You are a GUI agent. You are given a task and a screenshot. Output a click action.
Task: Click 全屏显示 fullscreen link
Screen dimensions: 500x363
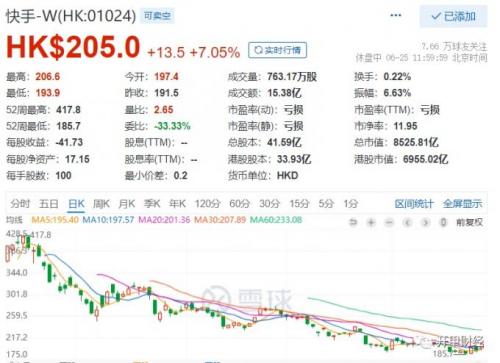point(463,204)
